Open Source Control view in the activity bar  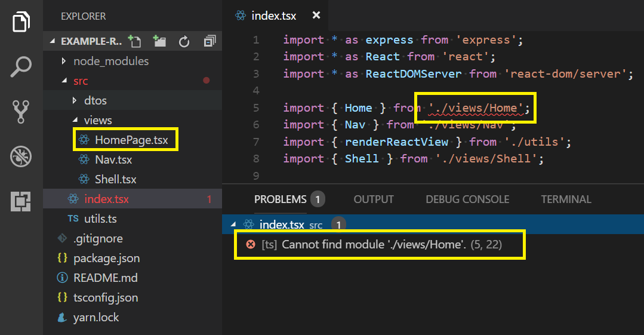point(21,112)
